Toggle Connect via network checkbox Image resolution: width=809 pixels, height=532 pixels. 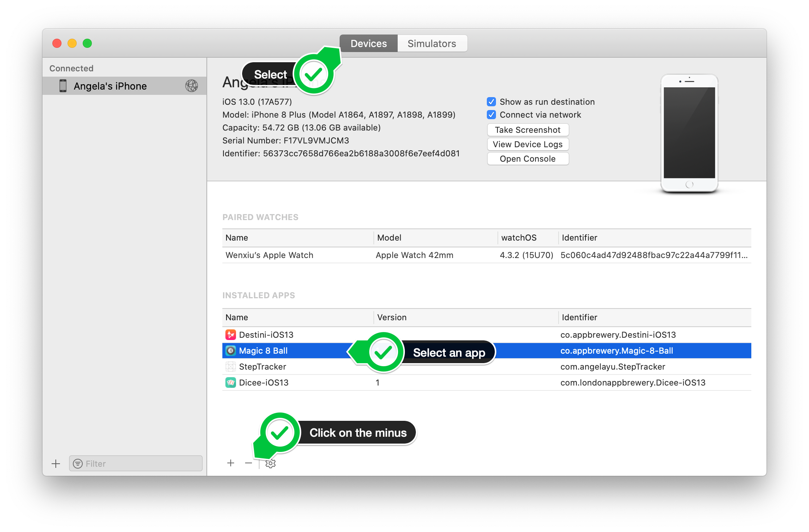pos(491,115)
